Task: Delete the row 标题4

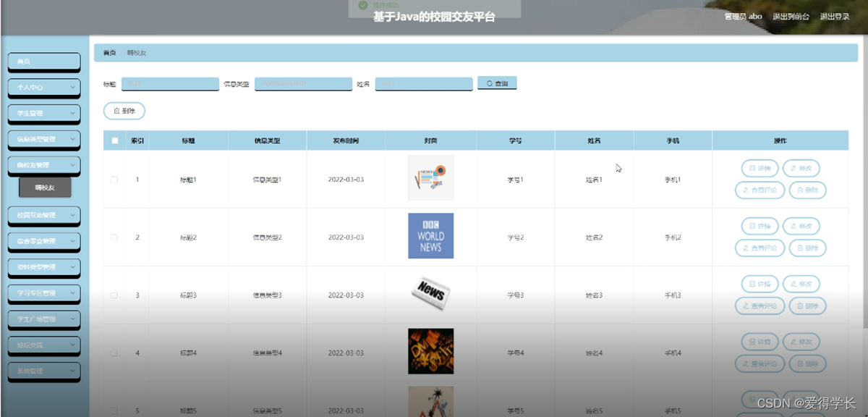Action: 807,364
